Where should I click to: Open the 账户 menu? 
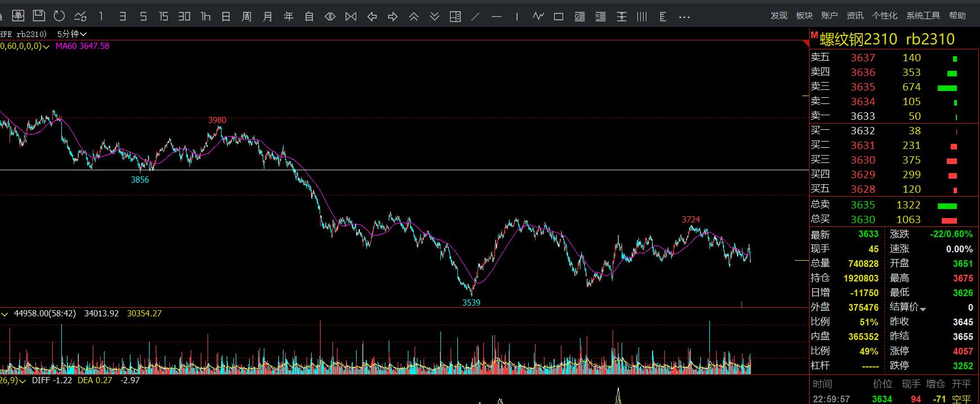coord(829,16)
